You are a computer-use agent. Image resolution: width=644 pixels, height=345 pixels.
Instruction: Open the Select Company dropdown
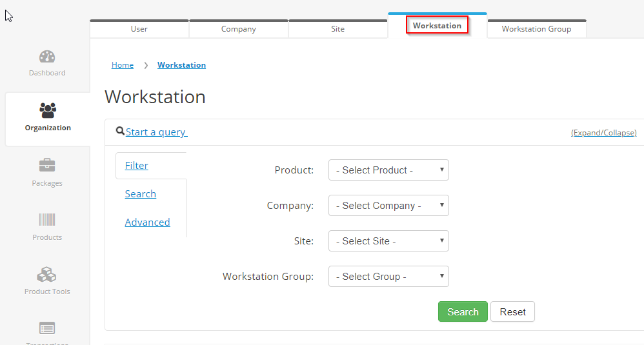click(x=388, y=206)
